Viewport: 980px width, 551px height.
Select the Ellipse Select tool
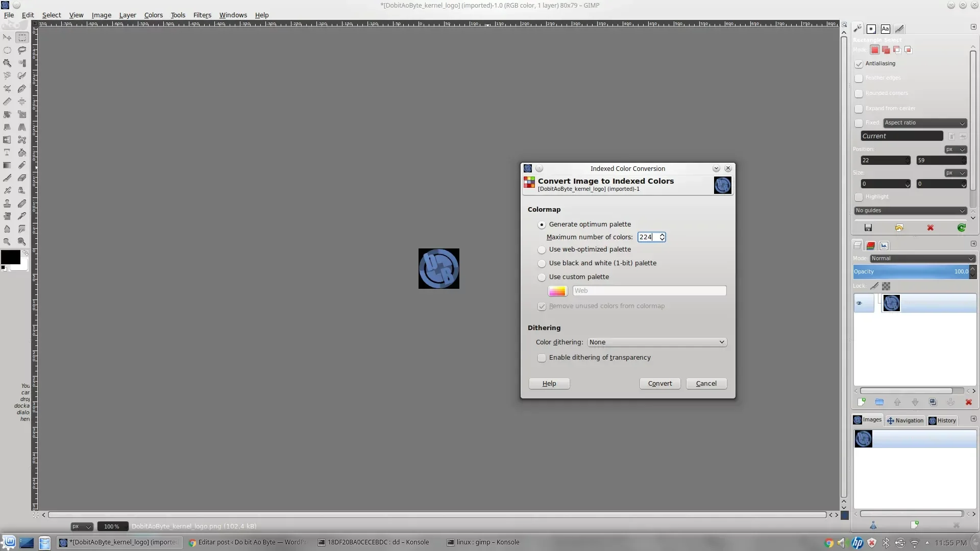[x=7, y=51]
